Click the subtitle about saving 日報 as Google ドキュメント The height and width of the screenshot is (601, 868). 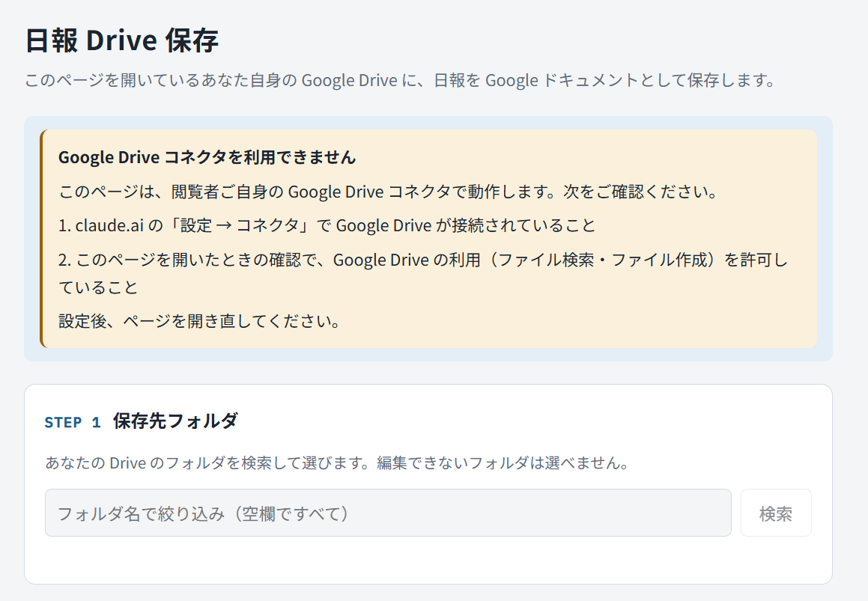tap(400, 80)
